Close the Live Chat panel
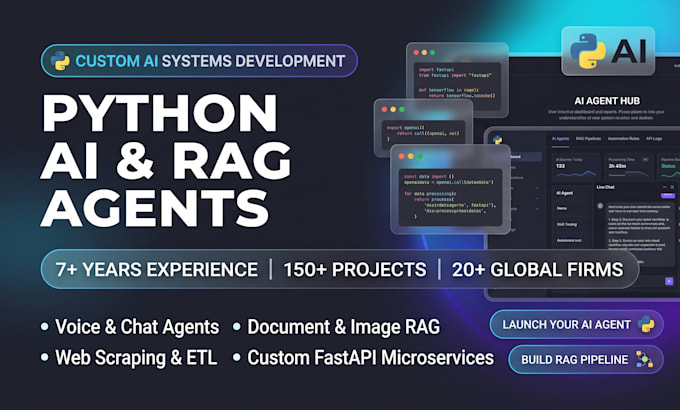Viewport: 680px width, 410px height. coord(672,187)
